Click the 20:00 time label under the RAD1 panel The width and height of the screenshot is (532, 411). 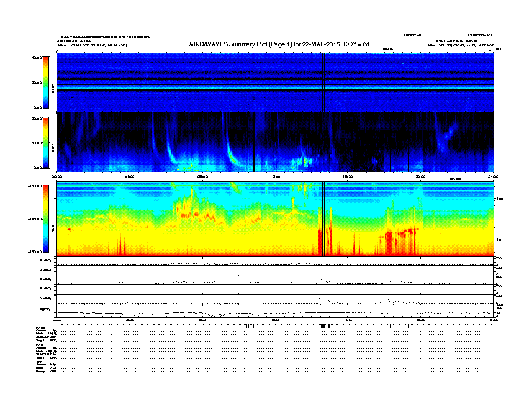[x=420, y=177]
